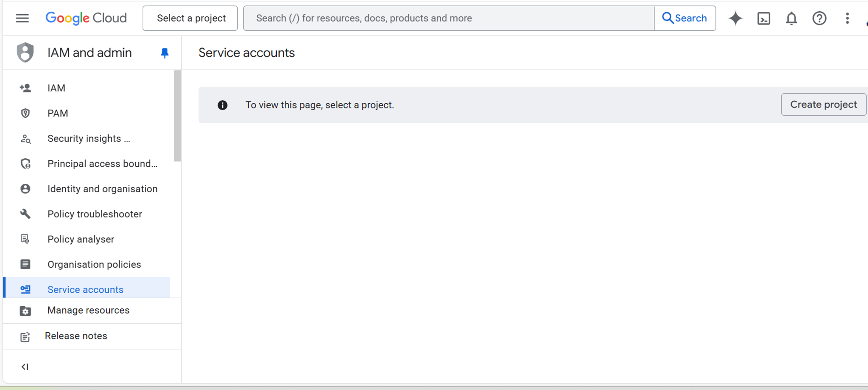Image resolution: width=868 pixels, height=390 pixels.
Task: Open the Select a project dropdown
Action: (190, 18)
